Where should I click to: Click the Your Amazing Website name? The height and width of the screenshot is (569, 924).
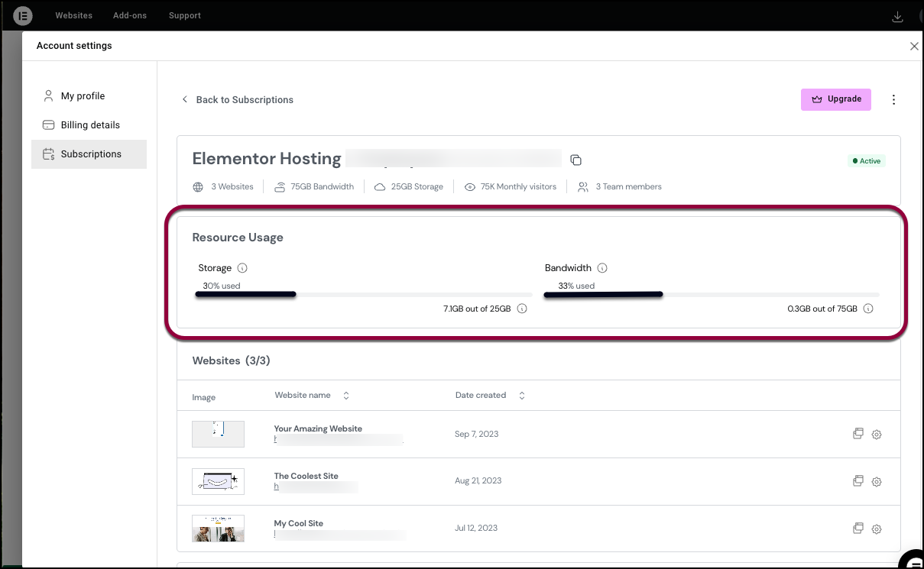[318, 428]
